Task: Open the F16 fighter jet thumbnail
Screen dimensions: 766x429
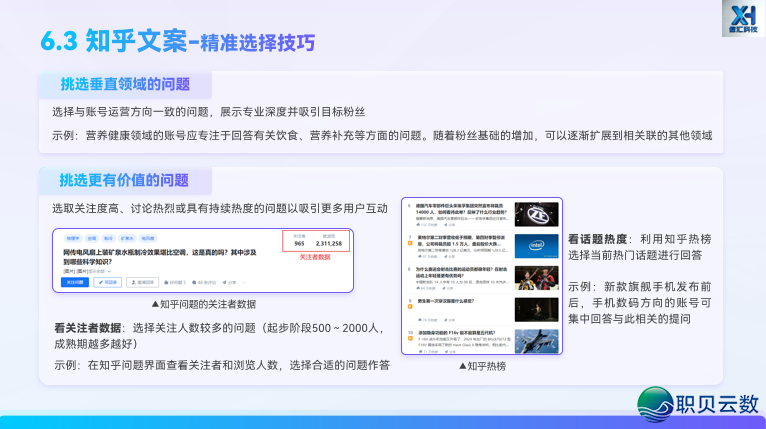Action: [536, 341]
